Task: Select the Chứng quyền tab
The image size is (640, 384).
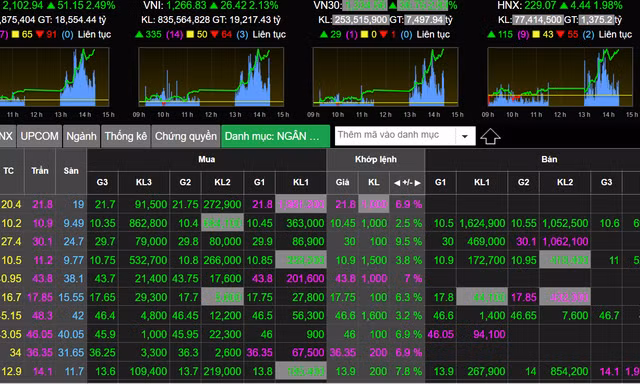Action: [186, 136]
